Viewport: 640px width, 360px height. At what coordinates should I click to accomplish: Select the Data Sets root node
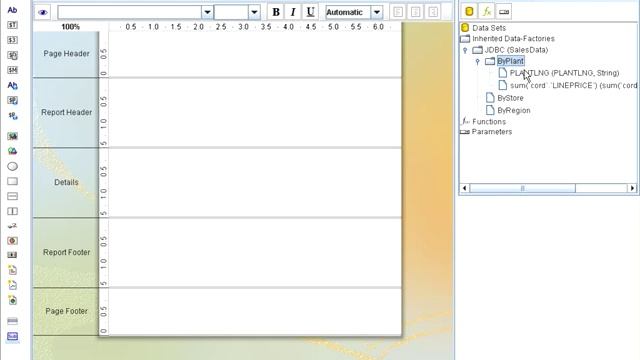tap(489, 28)
